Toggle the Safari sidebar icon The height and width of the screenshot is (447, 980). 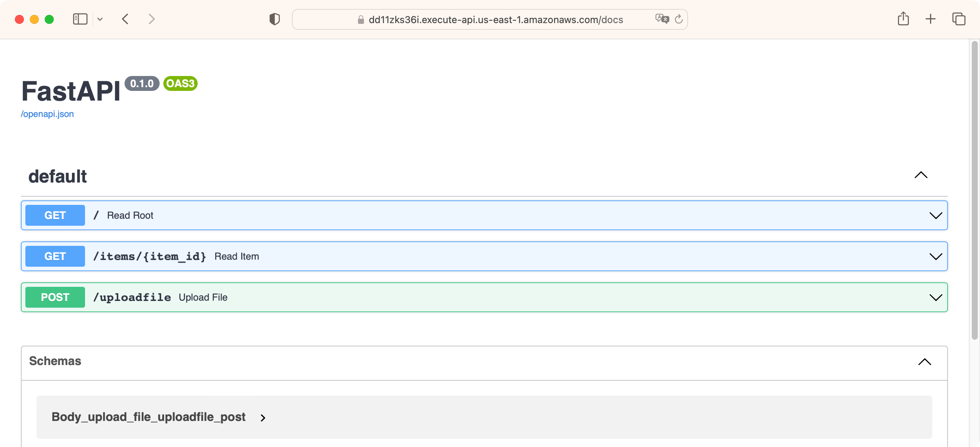[x=80, y=19]
